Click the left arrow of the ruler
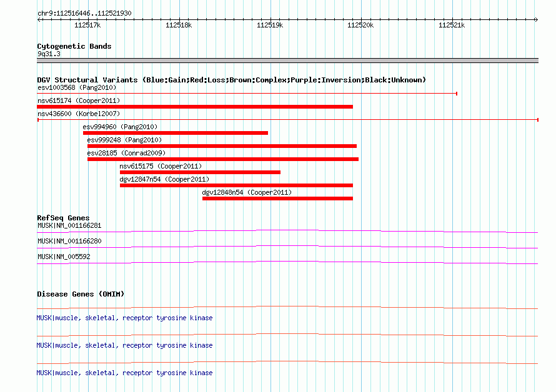Image resolution: width=556 pixels, height=392 pixels. pyautogui.click(x=39, y=19)
